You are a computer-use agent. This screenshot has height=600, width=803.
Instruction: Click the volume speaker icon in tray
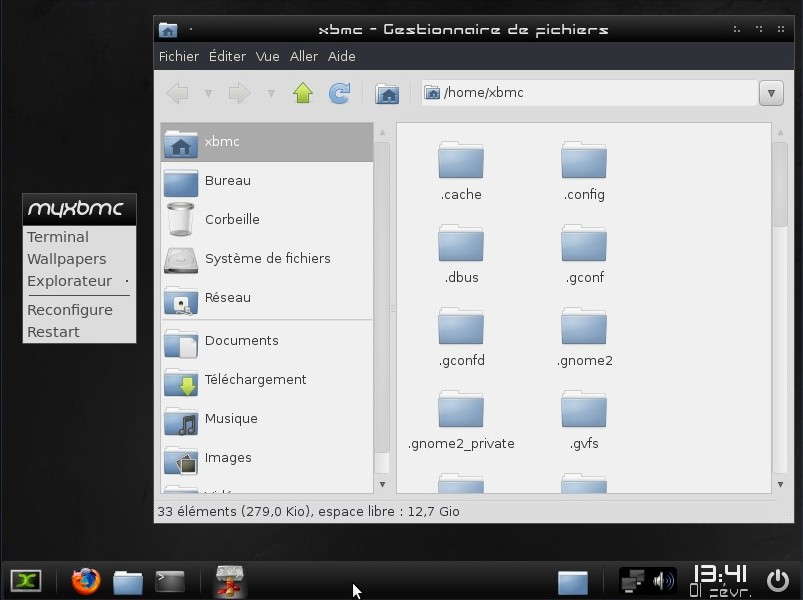point(663,580)
